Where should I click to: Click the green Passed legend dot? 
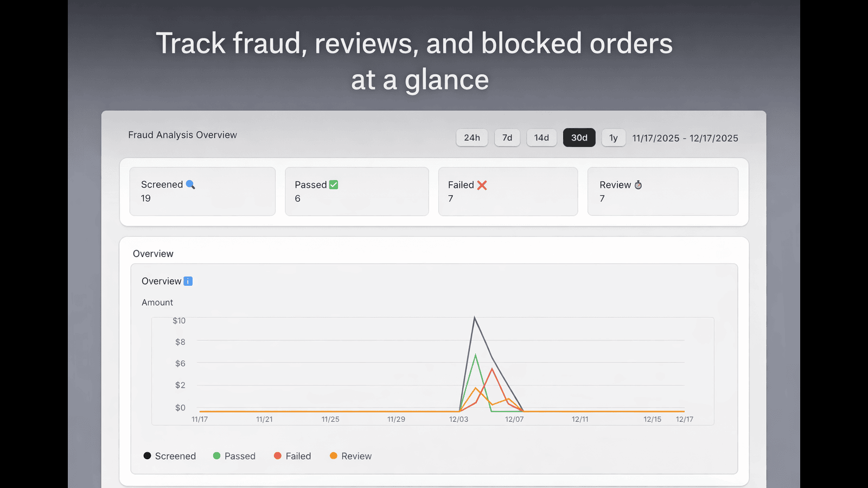point(216,455)
